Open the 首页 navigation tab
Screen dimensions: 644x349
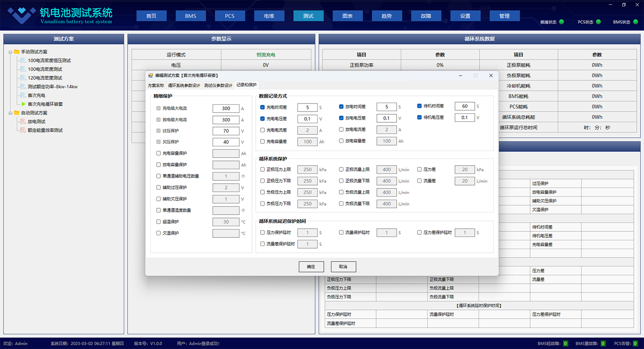point(152,16)
